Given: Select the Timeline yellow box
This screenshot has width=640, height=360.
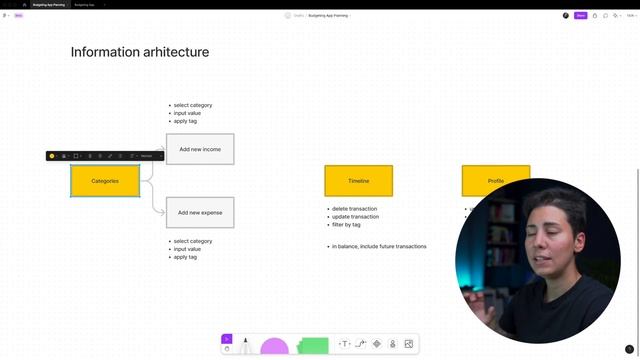Looking at the screenshot, I should (x=359, y=181).
